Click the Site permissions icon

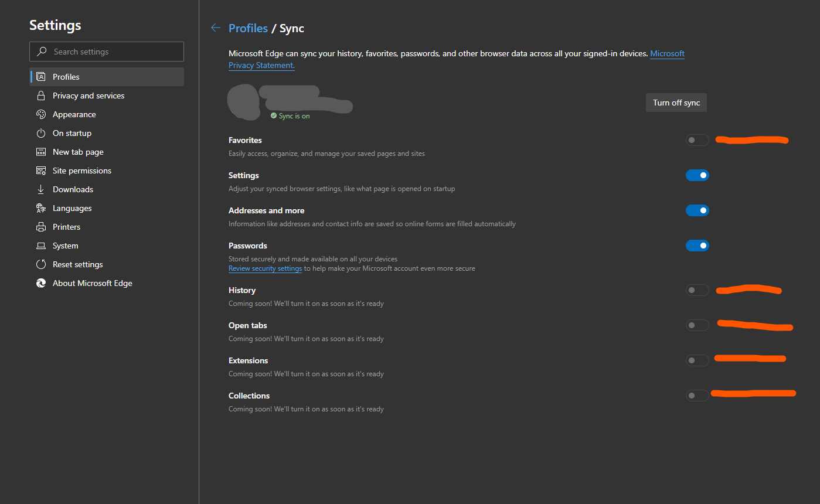41,171
